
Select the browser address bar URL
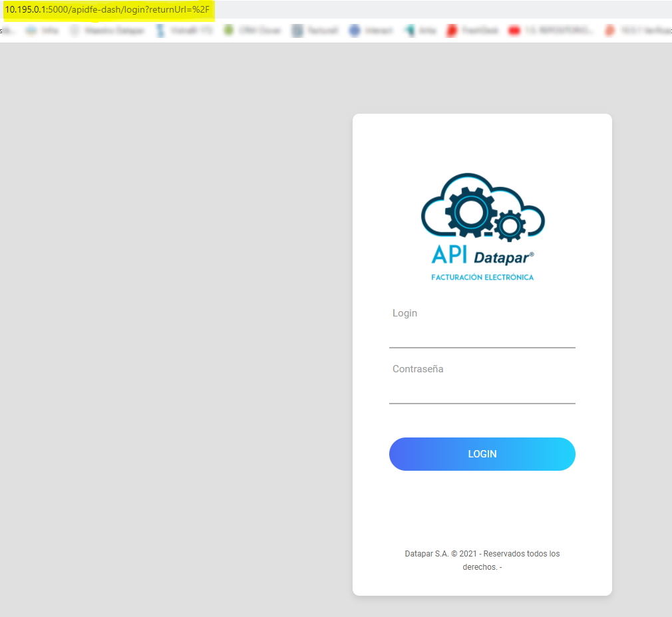[x=108, y=10]
